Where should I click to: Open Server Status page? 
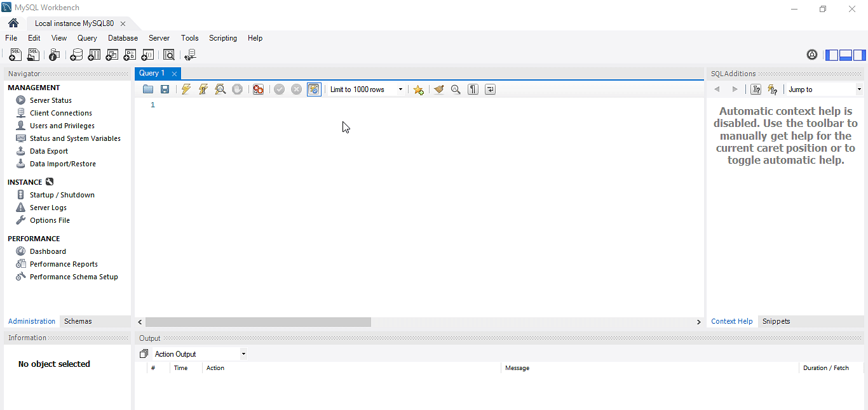click(51, 100)
